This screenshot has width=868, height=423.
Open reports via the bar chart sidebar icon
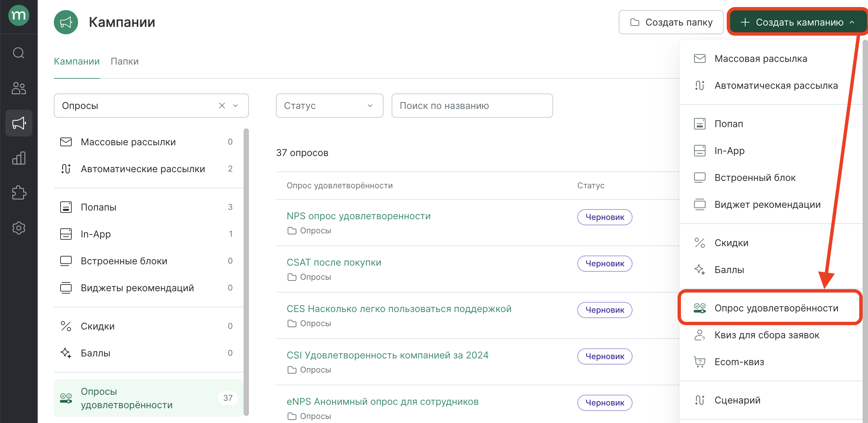pos(19,158)
